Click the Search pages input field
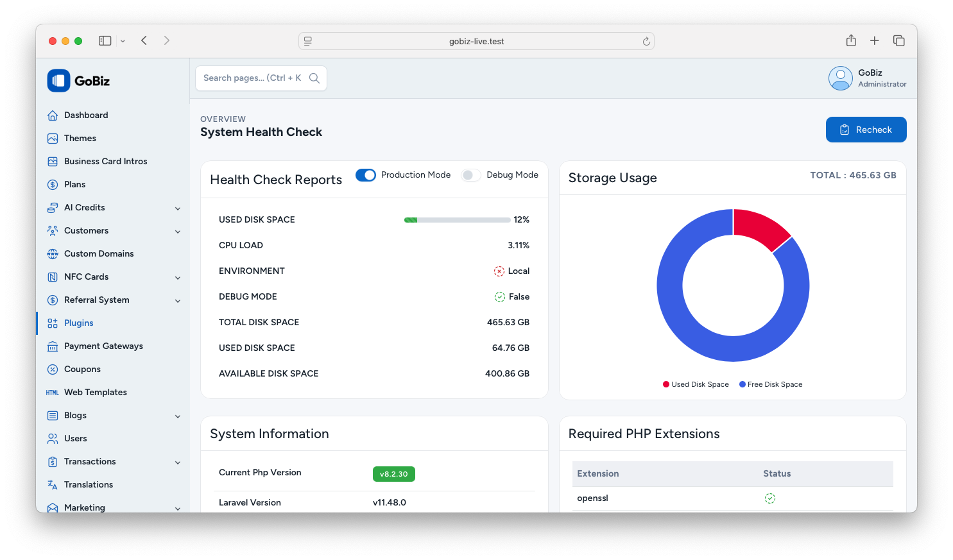 [x=261, y=78]
